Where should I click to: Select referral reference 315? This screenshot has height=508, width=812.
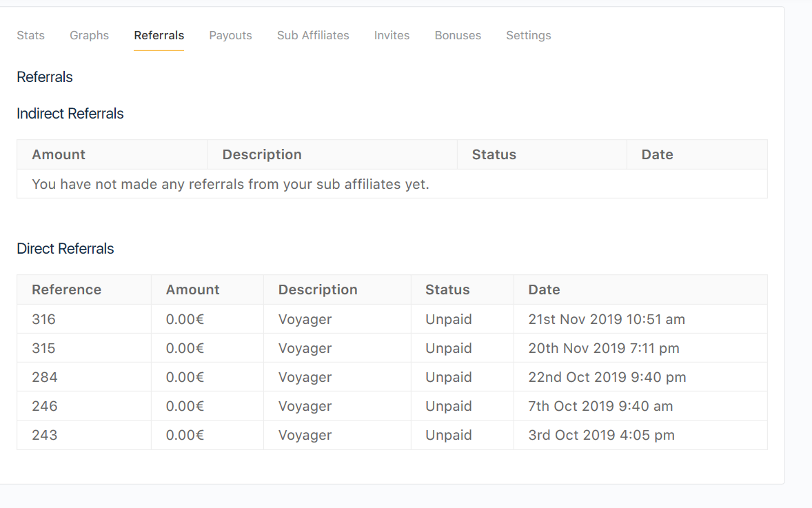(x=43, y=348)
